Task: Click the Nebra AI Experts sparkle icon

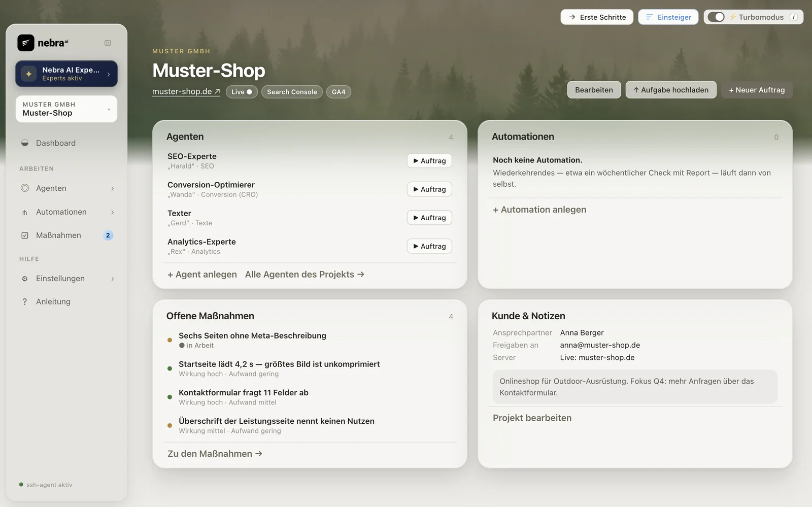Action: coord(29,74)
